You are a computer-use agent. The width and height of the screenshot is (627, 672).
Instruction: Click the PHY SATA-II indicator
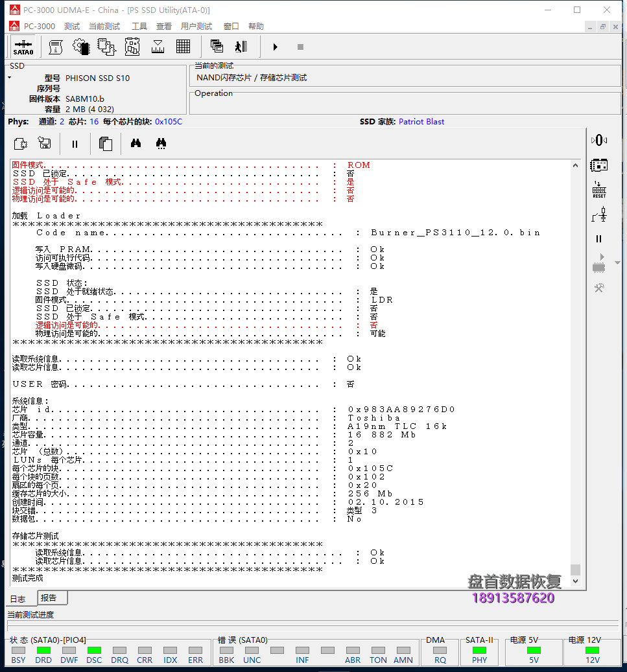[x=479, y=655]
